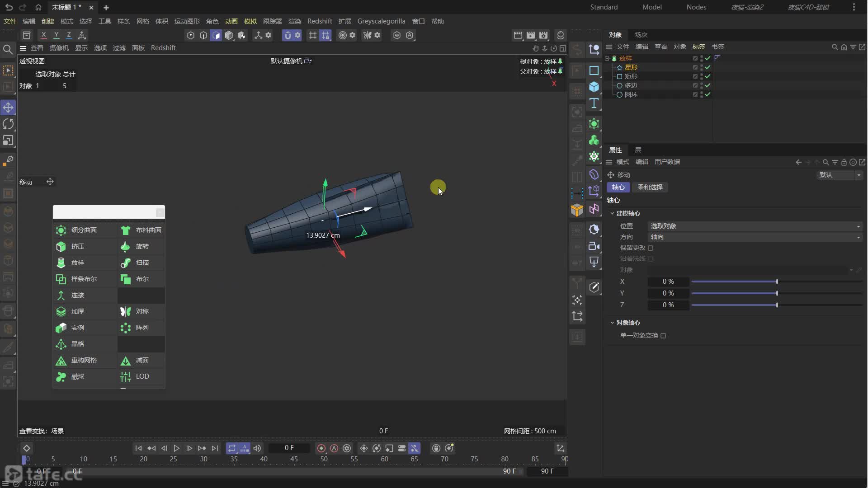868x488 pixels.
Task: Open the 默认 preset dropdown
Action: 840,175
